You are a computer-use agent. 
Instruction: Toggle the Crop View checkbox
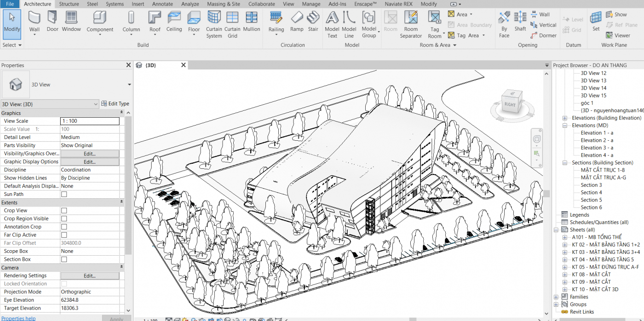(x=64, y=211)
